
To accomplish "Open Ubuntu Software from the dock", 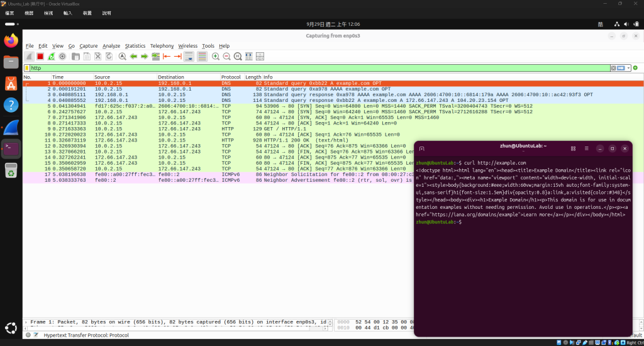I will pos(11,84).
